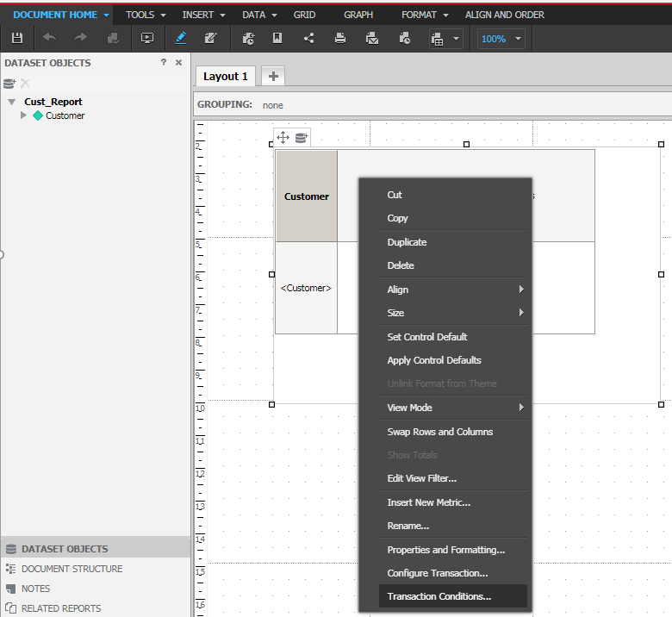Click the Grouping 'none' link
Image resolution: width=672 pixels, height=617 pixels.
(273, 105)
